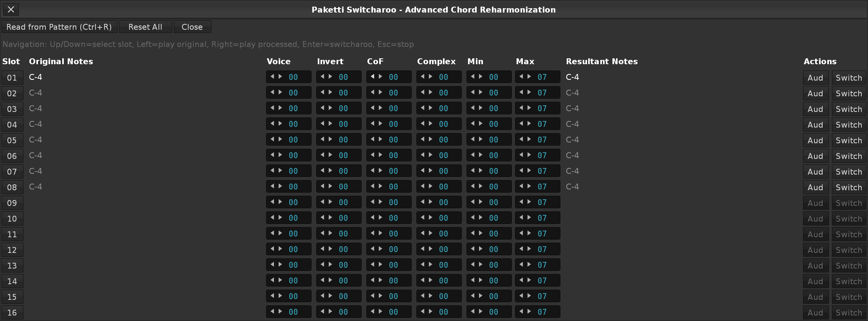This screenshot has width=868, height=321.
Task: Close the dialog using Close button
Action: [192, 27]
